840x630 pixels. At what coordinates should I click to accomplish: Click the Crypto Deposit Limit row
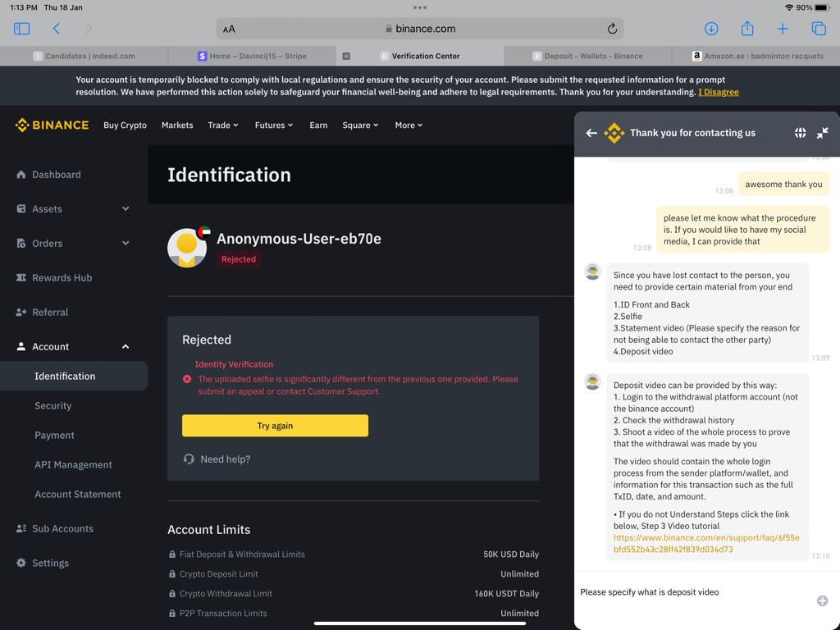click(353, 573)
